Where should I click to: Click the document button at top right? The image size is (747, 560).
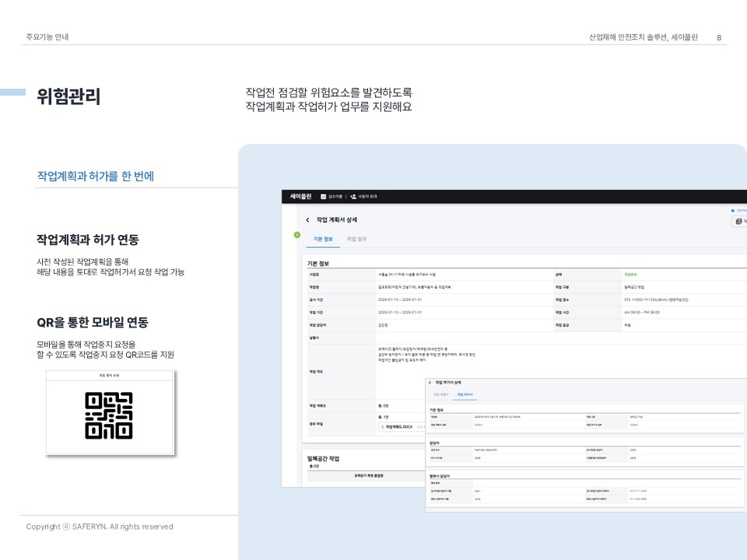tap(738, 222)
